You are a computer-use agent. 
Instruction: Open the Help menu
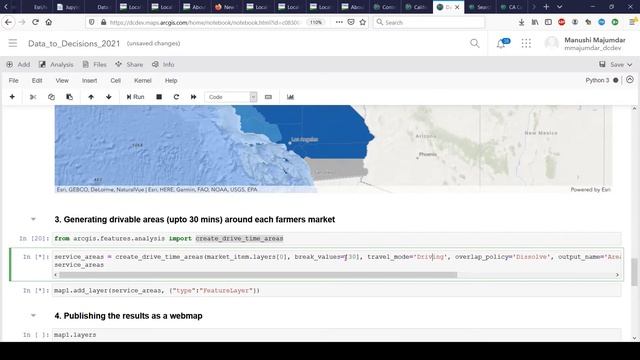[x=171, y=81]
